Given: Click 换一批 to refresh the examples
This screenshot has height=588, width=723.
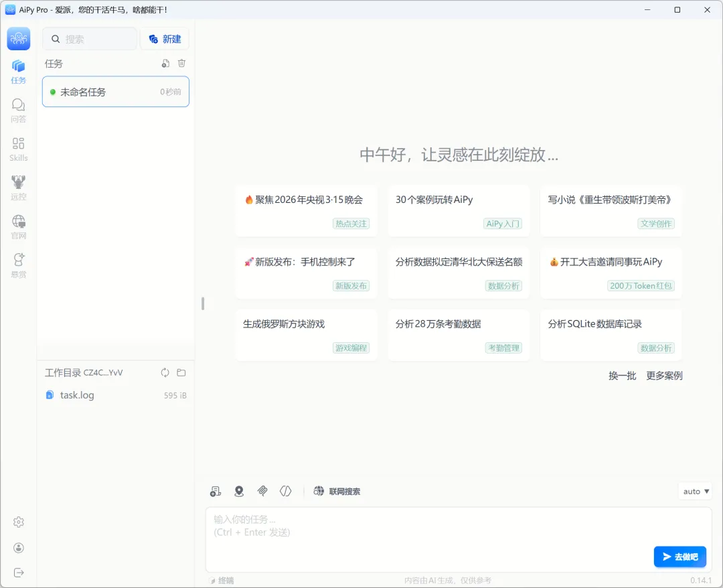Looking at the screenshot, I should (622, 376).
